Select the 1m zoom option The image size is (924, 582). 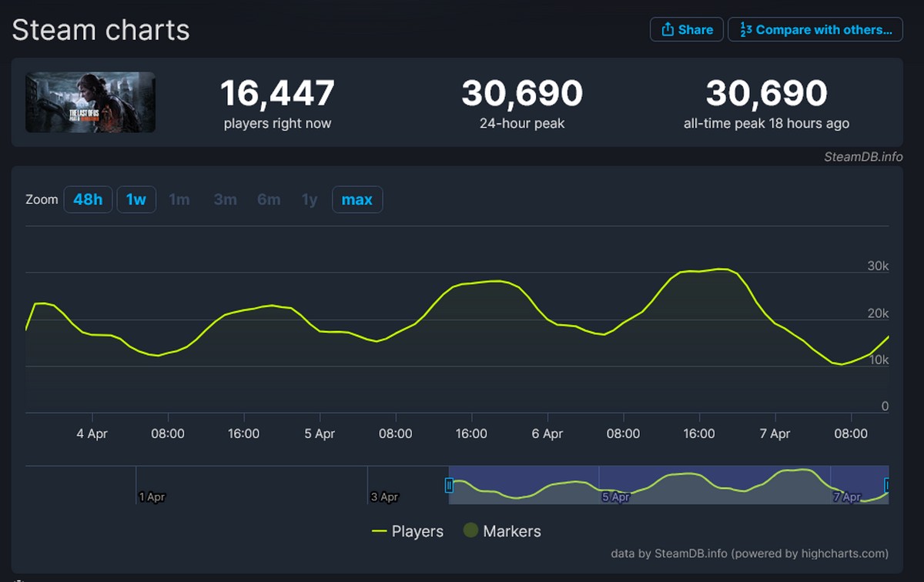[179, 199]
